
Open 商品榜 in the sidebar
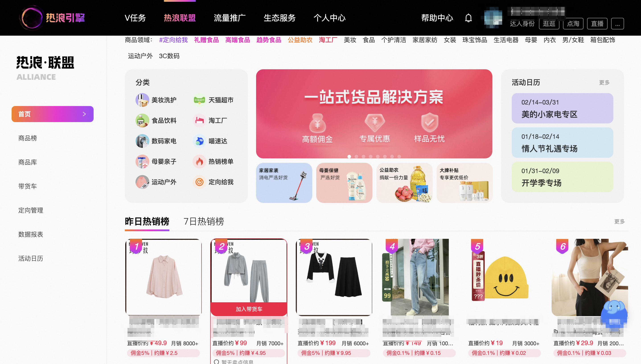[x=27, y=138]
